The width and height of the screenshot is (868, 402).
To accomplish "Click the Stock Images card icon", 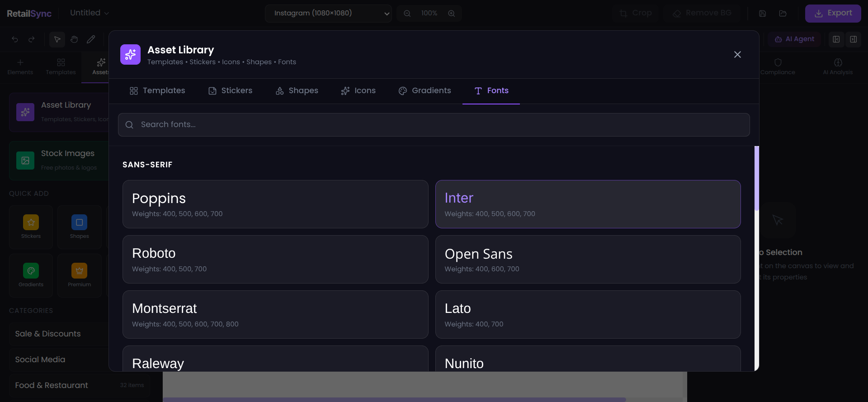I will 25,161.
